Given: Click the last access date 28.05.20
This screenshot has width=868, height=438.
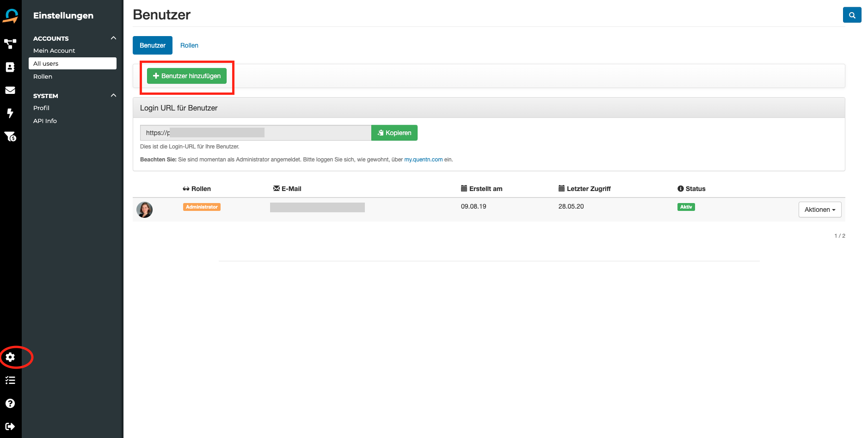Looking at the screenshot, I should (571, 206).
